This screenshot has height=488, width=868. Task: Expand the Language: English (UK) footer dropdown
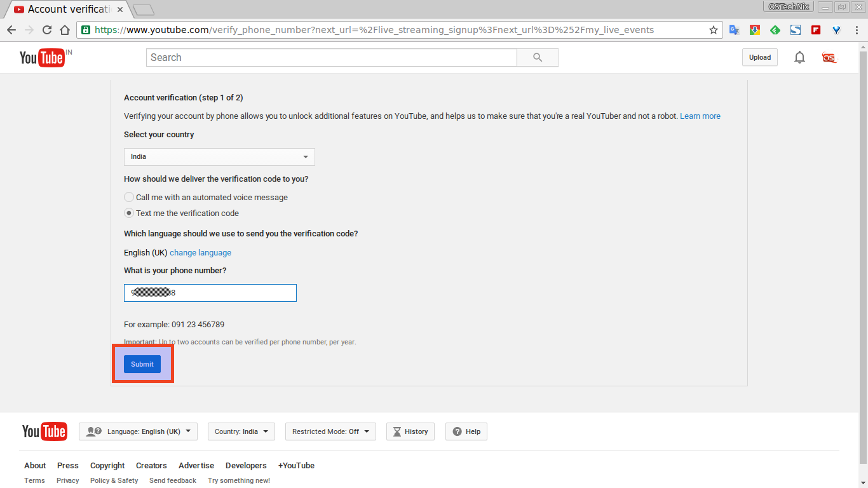(138, 431)
